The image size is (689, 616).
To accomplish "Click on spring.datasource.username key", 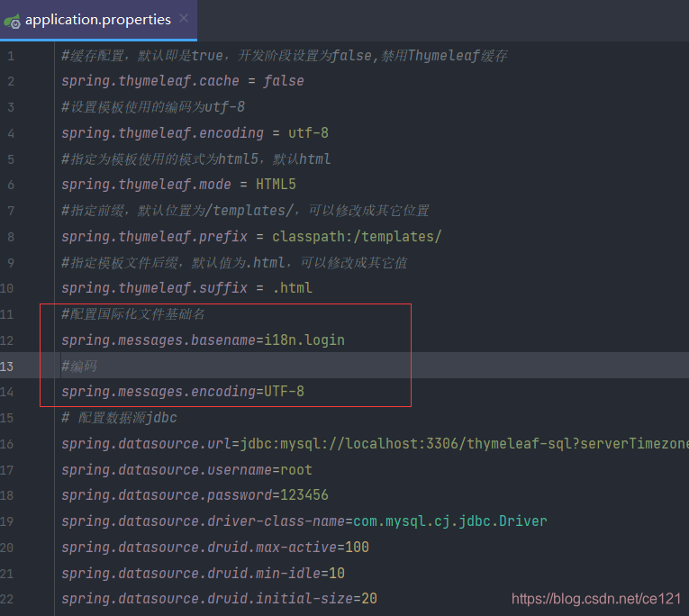I will coord(167,470).
